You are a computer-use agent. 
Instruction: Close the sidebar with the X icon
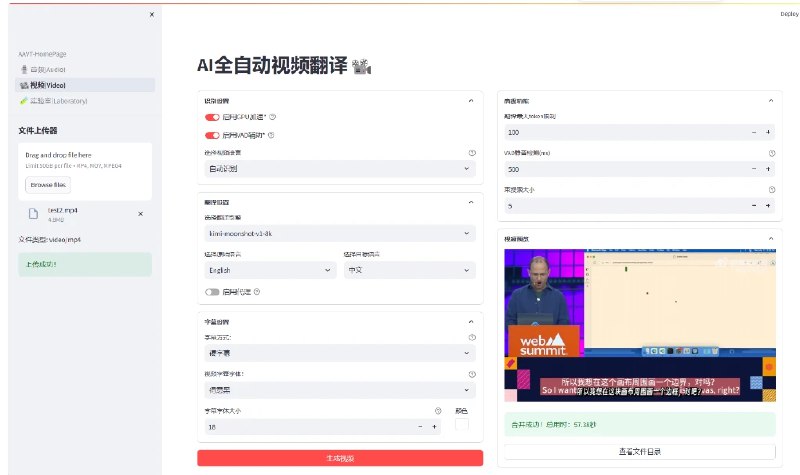click(x=152, y=15)
